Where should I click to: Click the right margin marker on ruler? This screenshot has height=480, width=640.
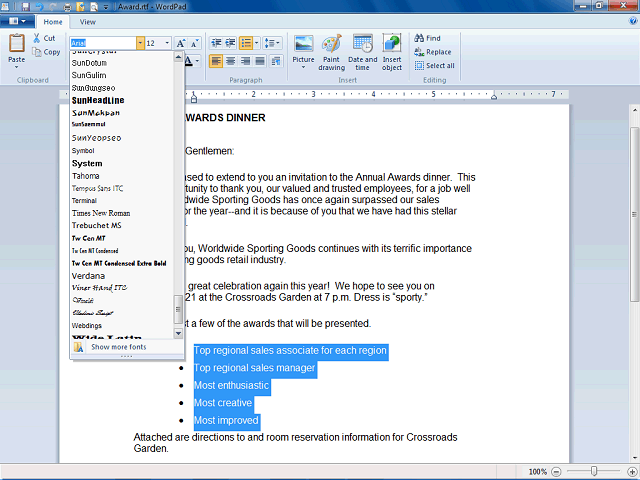point(494,97)
